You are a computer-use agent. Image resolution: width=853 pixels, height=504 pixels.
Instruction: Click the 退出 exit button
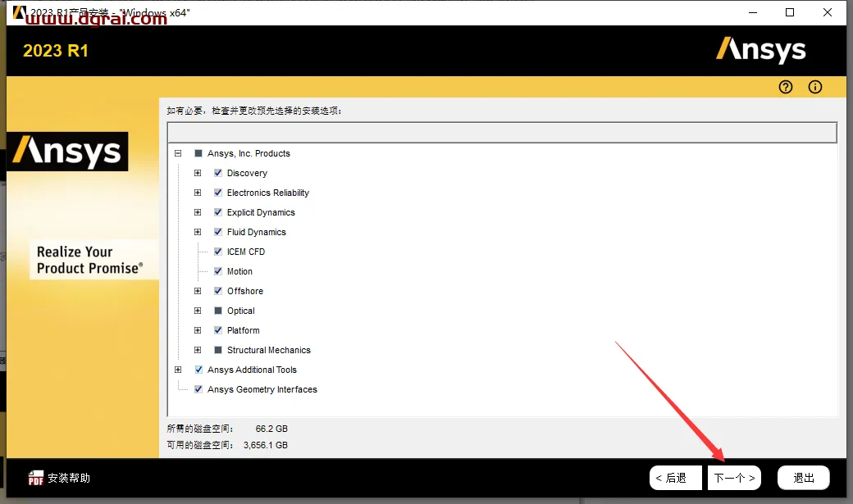[804, 478]
